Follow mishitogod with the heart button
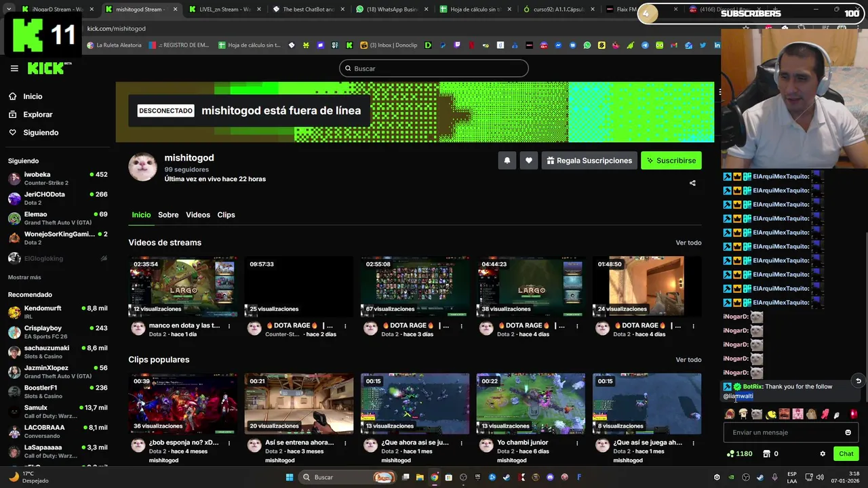 529,161
